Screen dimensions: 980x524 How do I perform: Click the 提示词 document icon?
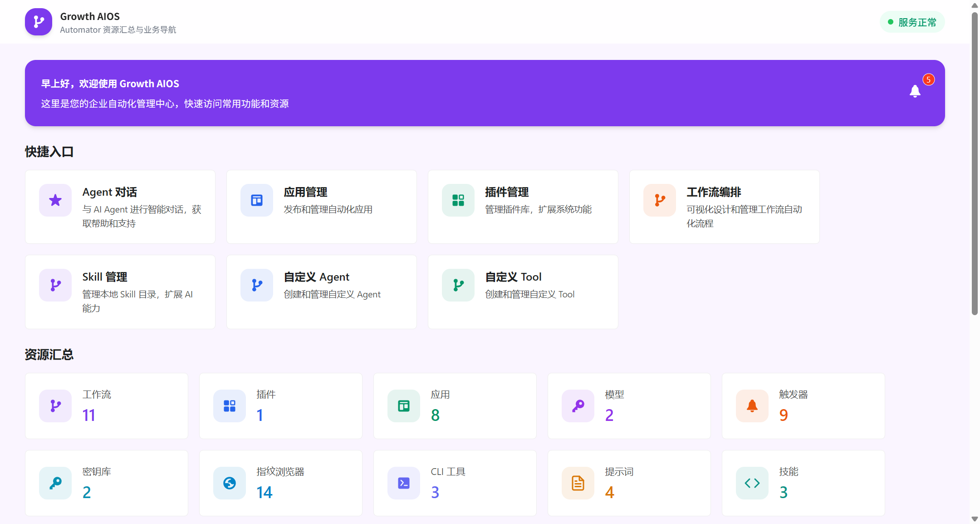click(578, 483)
